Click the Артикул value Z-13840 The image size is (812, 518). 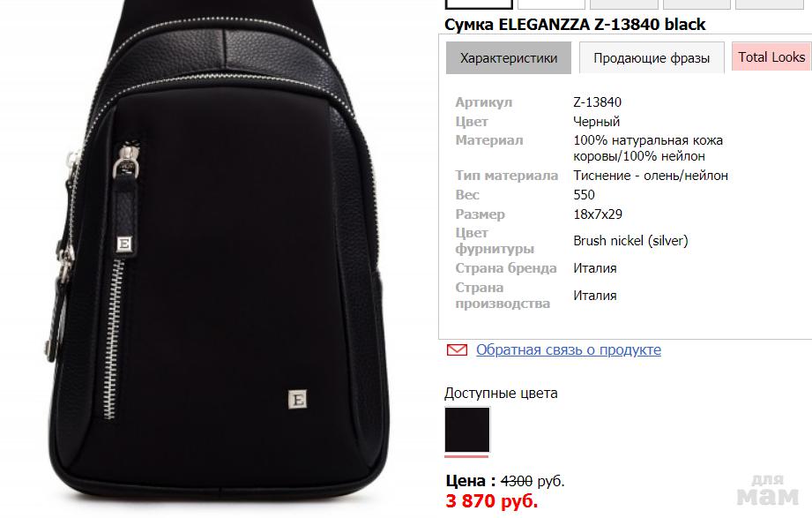tap(597, 102)
